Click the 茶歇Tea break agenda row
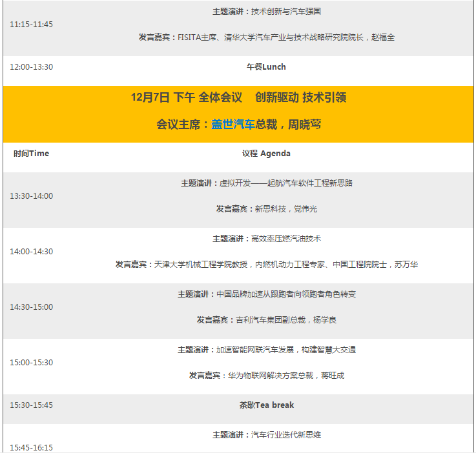Viewport: 476px width, 455px height. (266, 405)
